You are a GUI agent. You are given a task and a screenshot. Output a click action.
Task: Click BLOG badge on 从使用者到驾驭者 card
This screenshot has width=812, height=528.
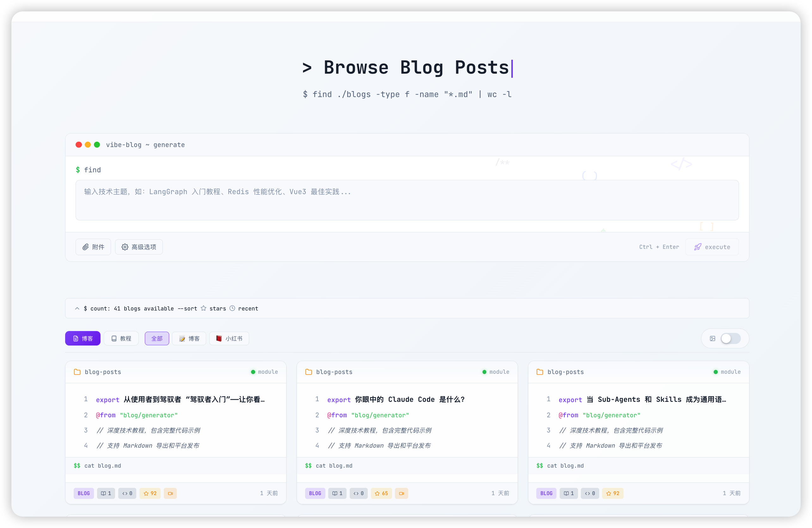[83, 493]
